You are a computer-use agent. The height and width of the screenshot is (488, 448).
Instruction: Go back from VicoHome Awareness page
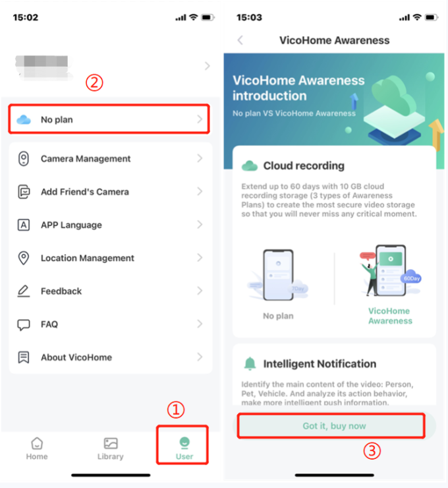[x=240, y=40]
